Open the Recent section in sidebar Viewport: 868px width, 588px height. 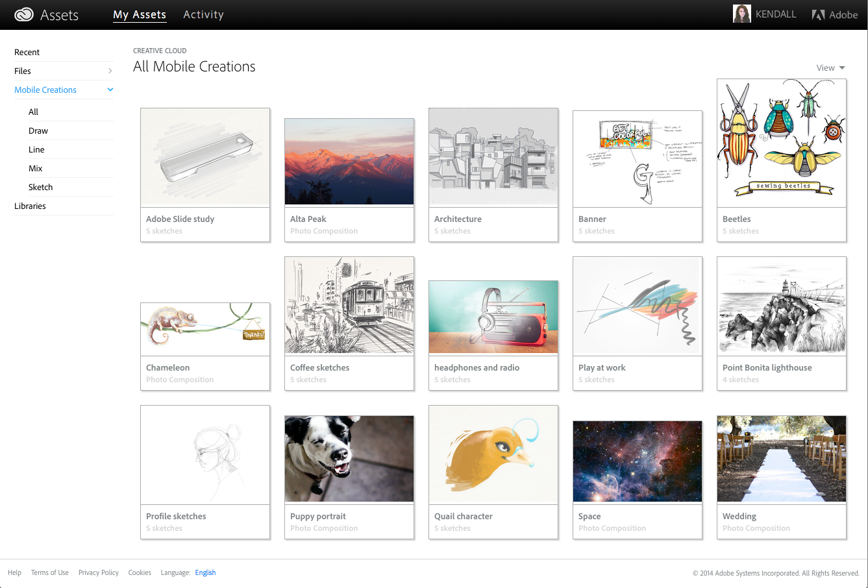tap(27, 52)
